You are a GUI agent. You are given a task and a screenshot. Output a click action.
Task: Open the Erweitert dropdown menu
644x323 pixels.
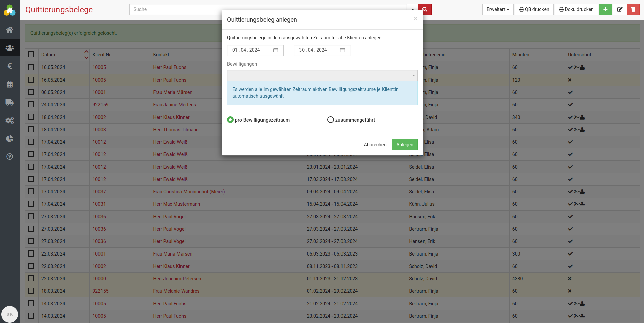point(497,9)
